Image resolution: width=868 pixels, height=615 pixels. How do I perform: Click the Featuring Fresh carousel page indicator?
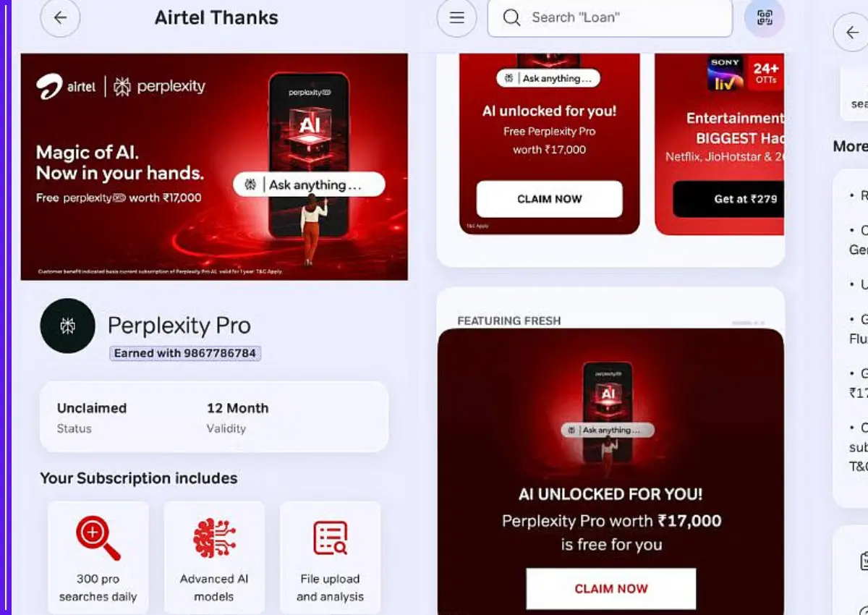point(748,323)
